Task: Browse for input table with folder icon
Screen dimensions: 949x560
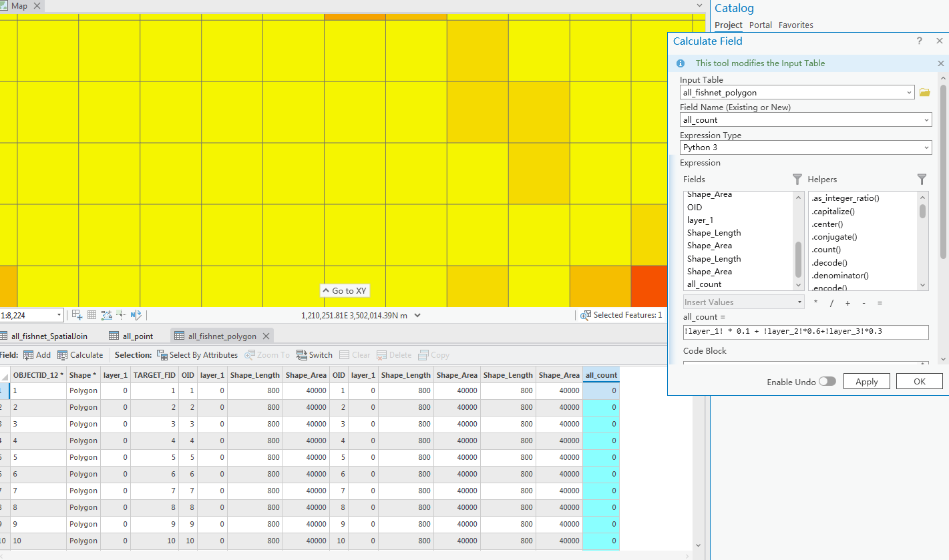Action: click(924, 93)
